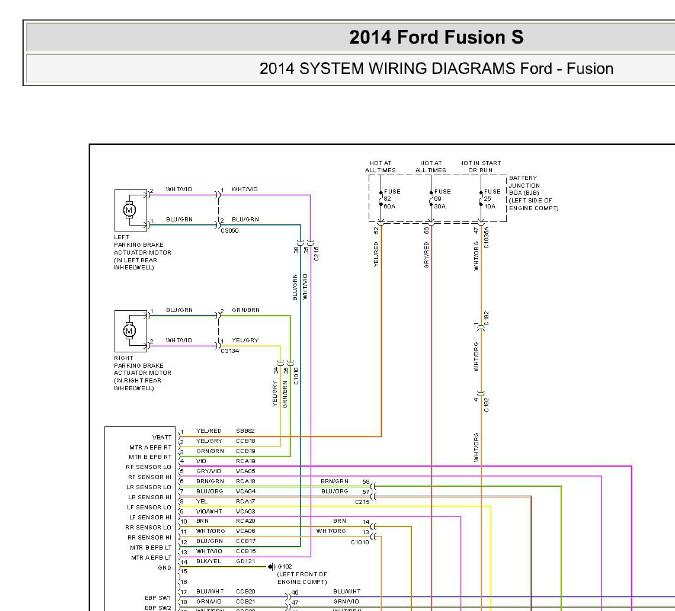This screenshot has height=611, width=675.
Task: Click the 'MTR A EPB LT' pin label
Action: [x=151, y=558]
